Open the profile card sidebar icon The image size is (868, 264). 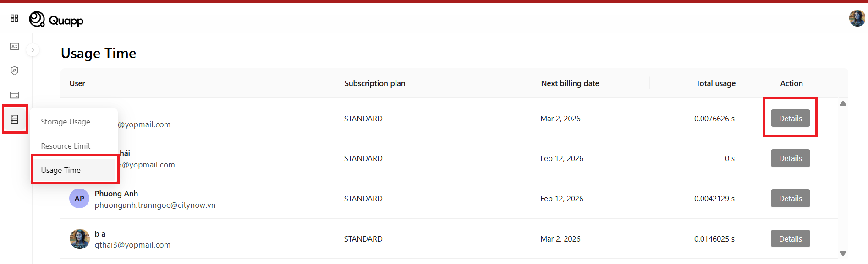(15, 47)
